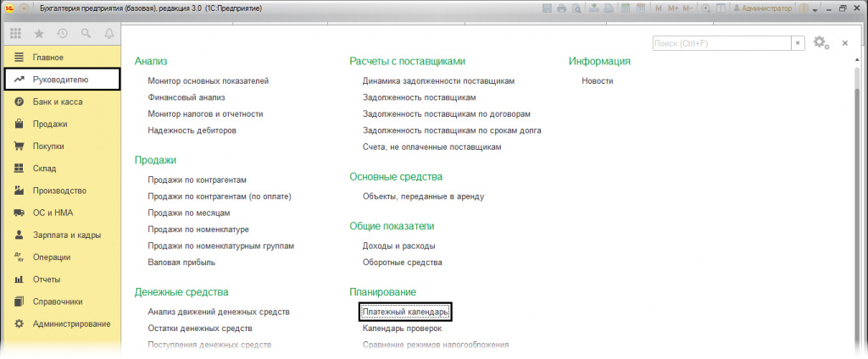Open notifications bell icon
This screenshot has width=868, height=359.
point(108,34)
